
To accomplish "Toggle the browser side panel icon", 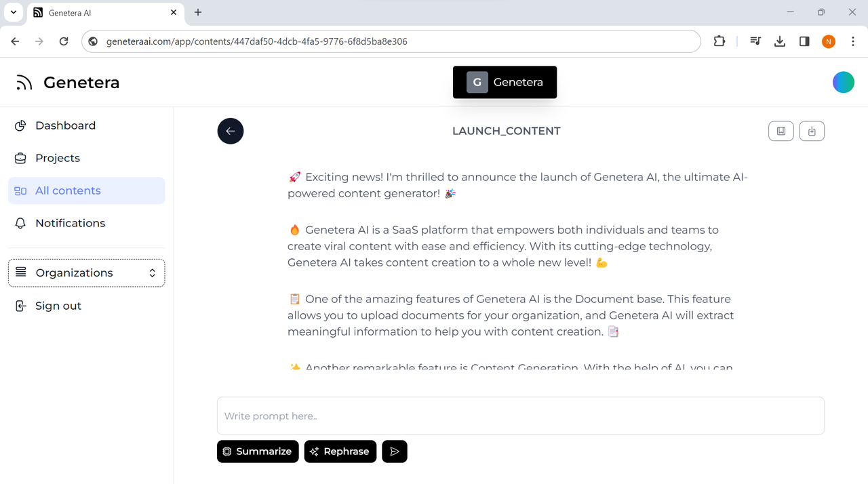I will [x=804, y=41].
